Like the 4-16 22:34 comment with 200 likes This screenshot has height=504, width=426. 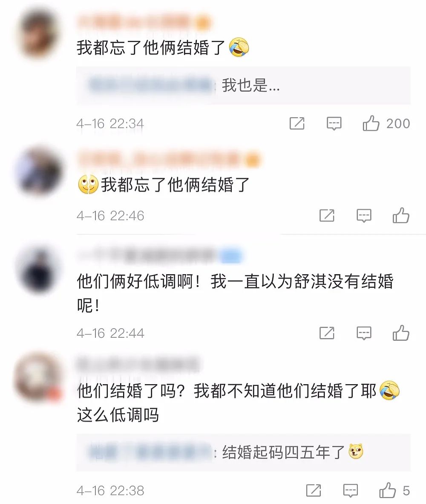coord(371,123)
